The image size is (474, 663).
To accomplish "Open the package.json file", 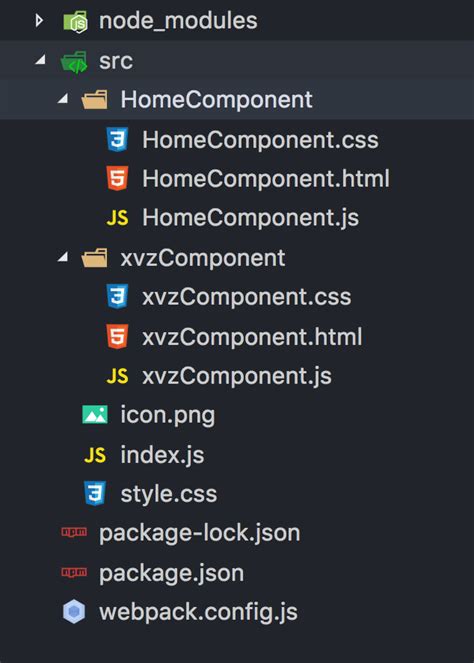I will (x=171, y=574).
